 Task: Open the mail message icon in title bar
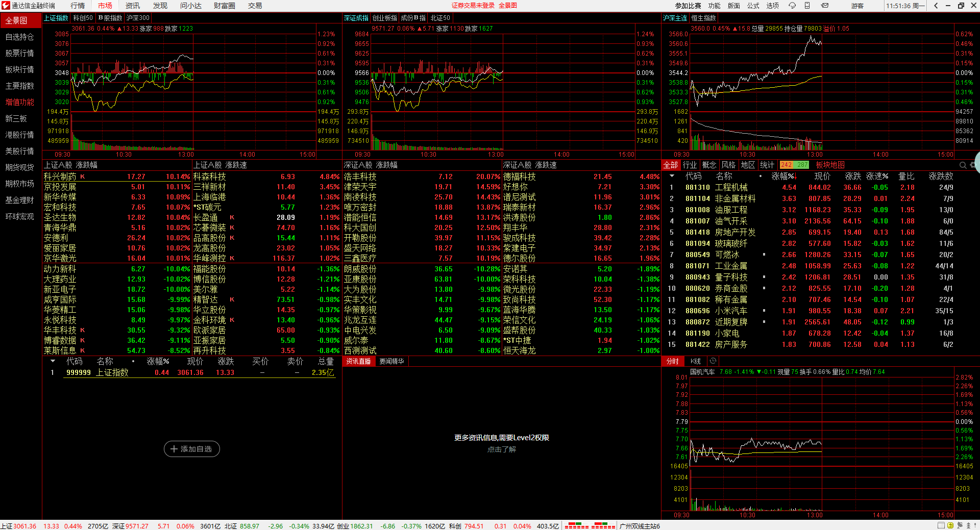825,6
